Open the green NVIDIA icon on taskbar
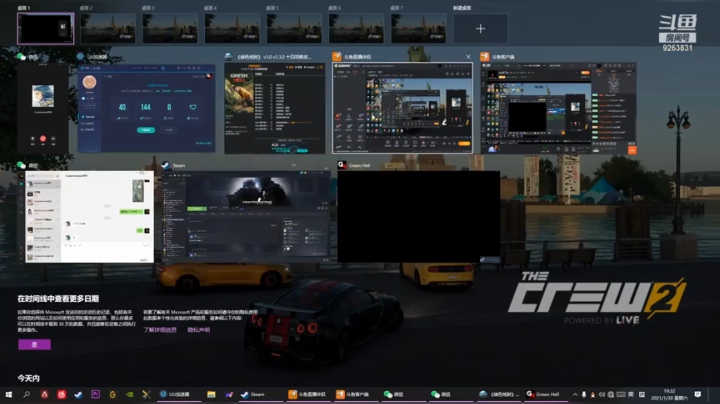 (x=129, y=394)
